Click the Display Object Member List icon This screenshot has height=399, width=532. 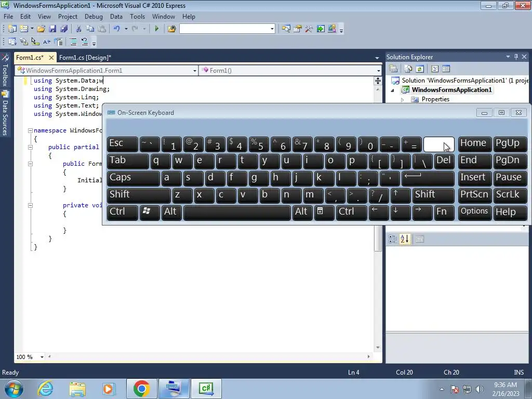[12, 42]
